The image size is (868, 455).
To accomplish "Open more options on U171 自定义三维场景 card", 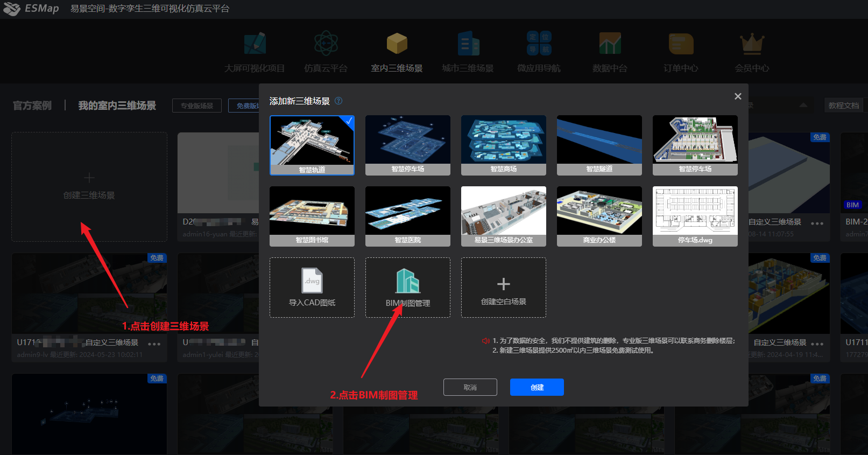I will [154, 344].
